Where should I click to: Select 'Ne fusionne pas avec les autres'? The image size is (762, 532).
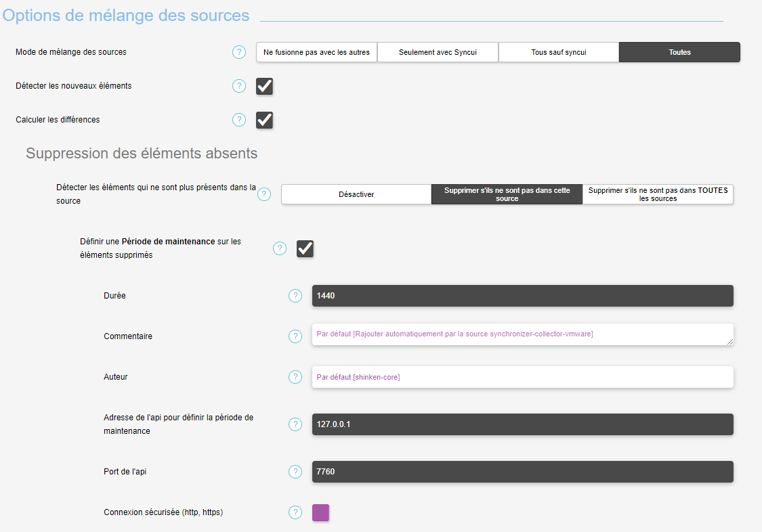pos(316,52)
